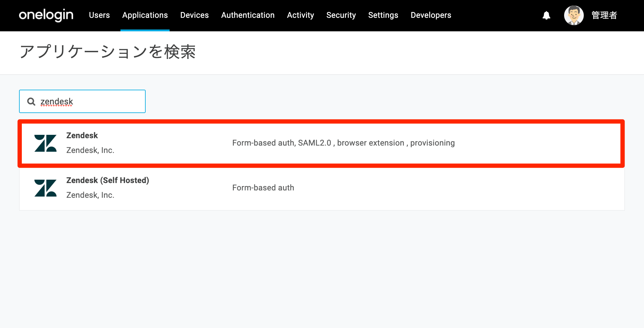644x328 pixels.
Task: Focus the zendesk search field
Action: (82, 101)
